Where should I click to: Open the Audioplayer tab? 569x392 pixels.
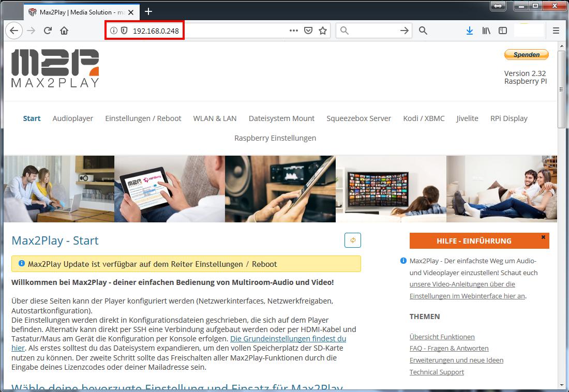(72, 118)
